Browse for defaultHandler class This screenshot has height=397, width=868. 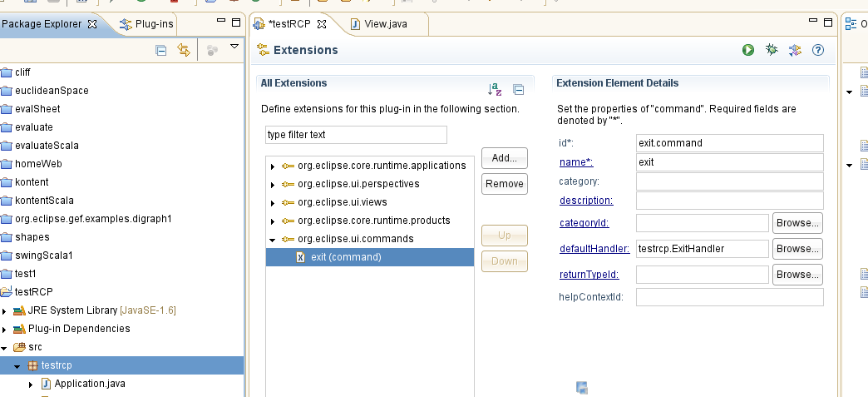click(x=797, y=249)
